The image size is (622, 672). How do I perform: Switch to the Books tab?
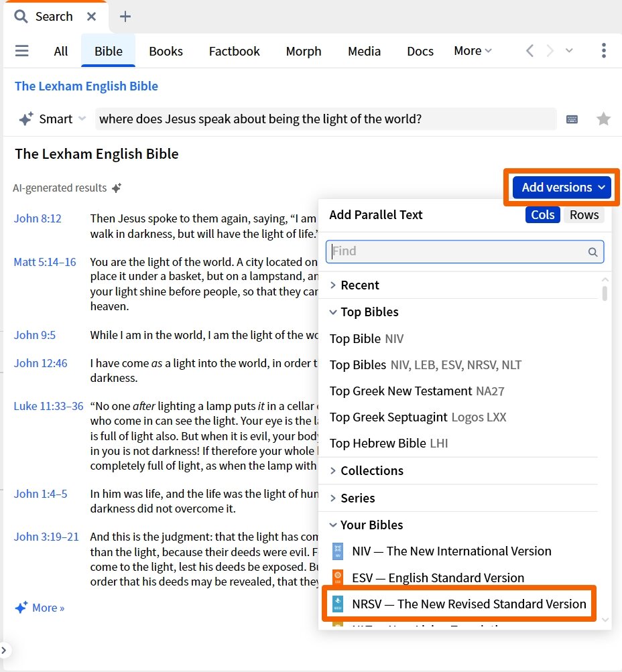166,51
